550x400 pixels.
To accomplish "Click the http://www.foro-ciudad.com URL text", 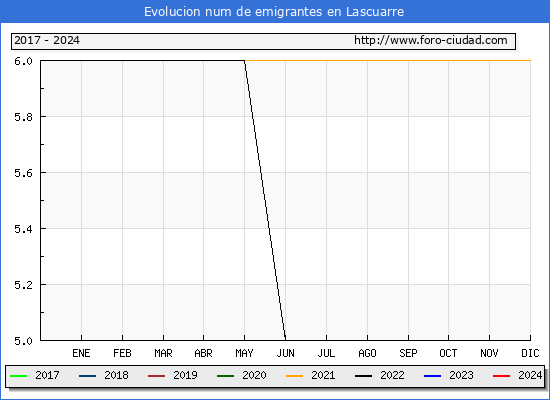I will [431, 40].
